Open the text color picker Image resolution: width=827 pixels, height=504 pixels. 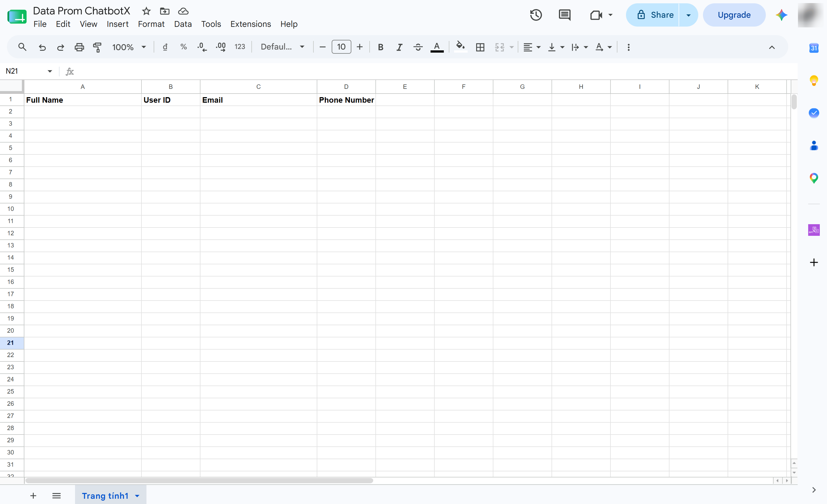pyautogui.click(x=437, y=47)
